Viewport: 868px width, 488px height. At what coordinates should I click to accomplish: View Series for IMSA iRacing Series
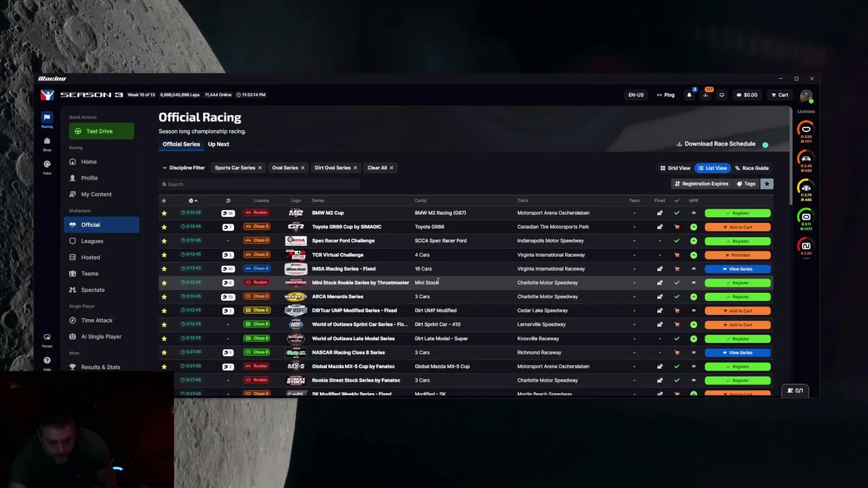737,269
